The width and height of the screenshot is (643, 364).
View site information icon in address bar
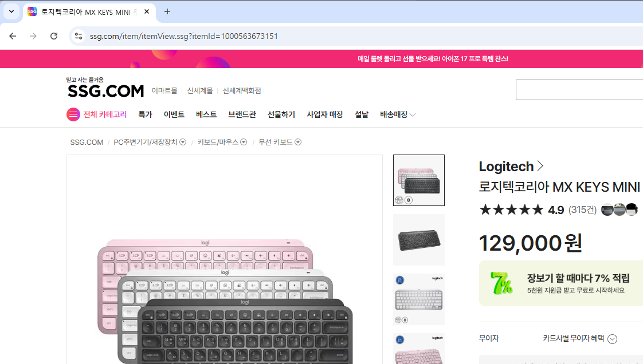tap(79, 36)
